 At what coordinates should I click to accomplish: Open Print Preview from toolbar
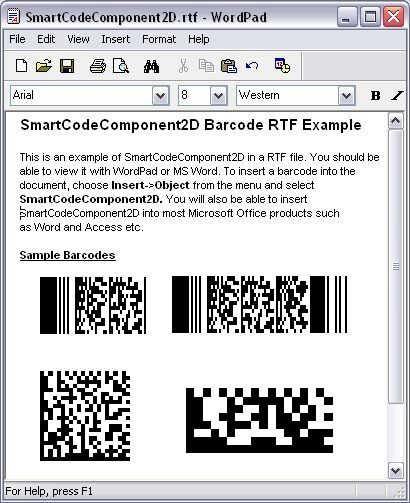(121, 65)
